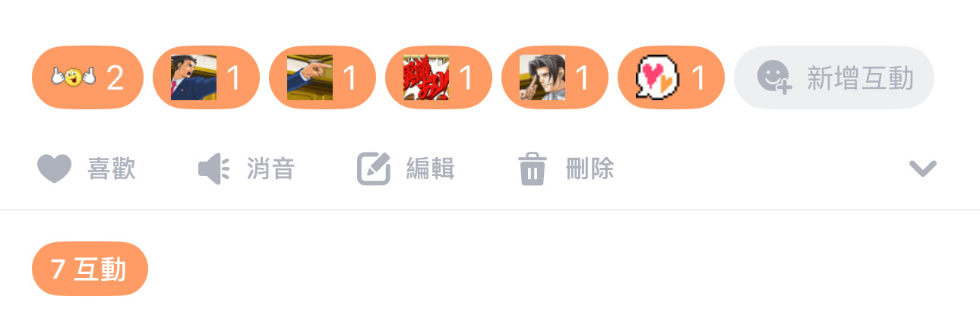This screenshot has width=980, height=312.
Task: Open the 7 互動 interactions list
Action: (x=90, y=269)
